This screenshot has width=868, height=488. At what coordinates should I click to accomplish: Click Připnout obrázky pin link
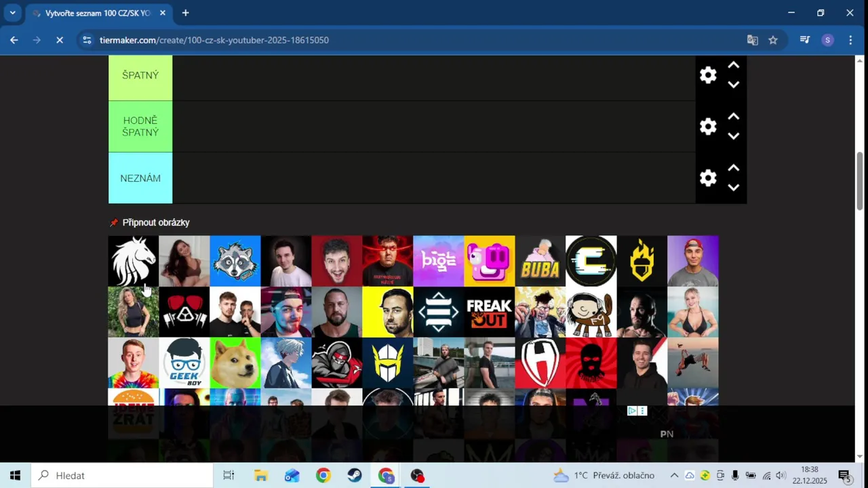[150, 222]
